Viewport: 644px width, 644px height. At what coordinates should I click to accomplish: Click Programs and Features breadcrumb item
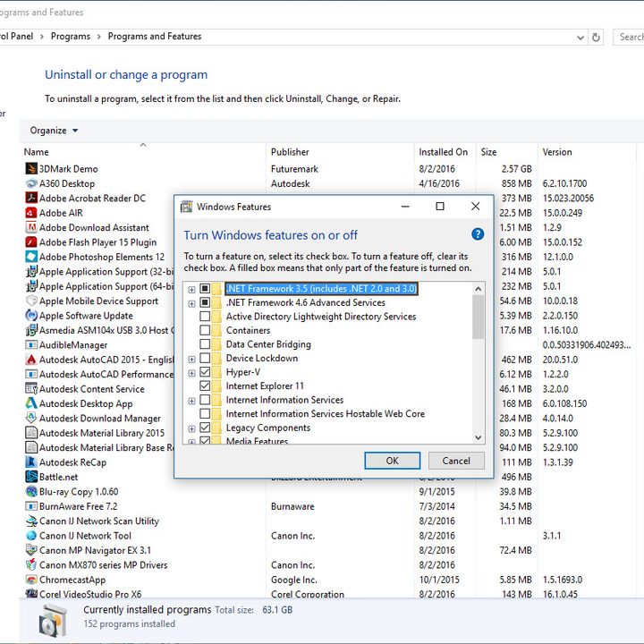coord(155,37)
